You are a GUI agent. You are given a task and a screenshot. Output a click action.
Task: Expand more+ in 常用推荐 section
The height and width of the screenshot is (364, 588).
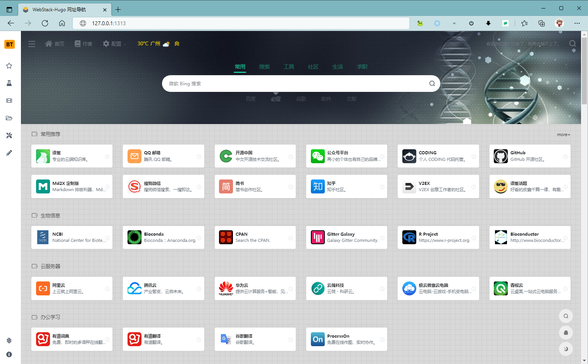tap(563, 135)
